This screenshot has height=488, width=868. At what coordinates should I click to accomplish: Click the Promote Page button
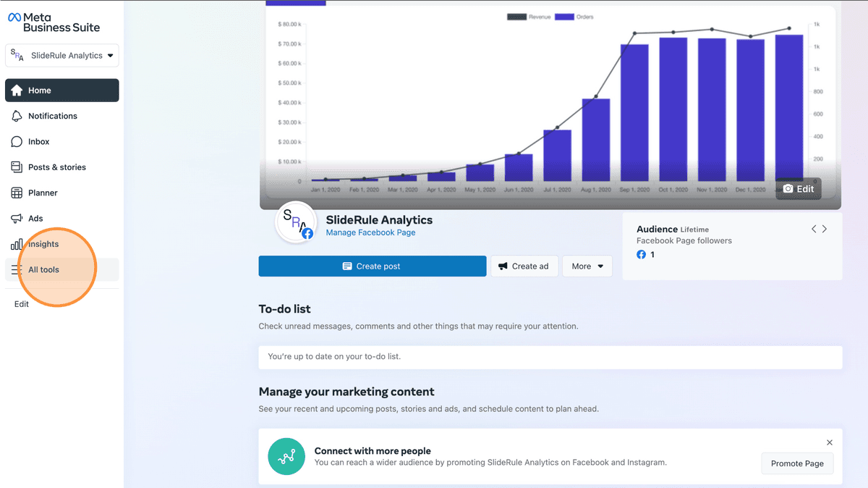pos(797,463)
